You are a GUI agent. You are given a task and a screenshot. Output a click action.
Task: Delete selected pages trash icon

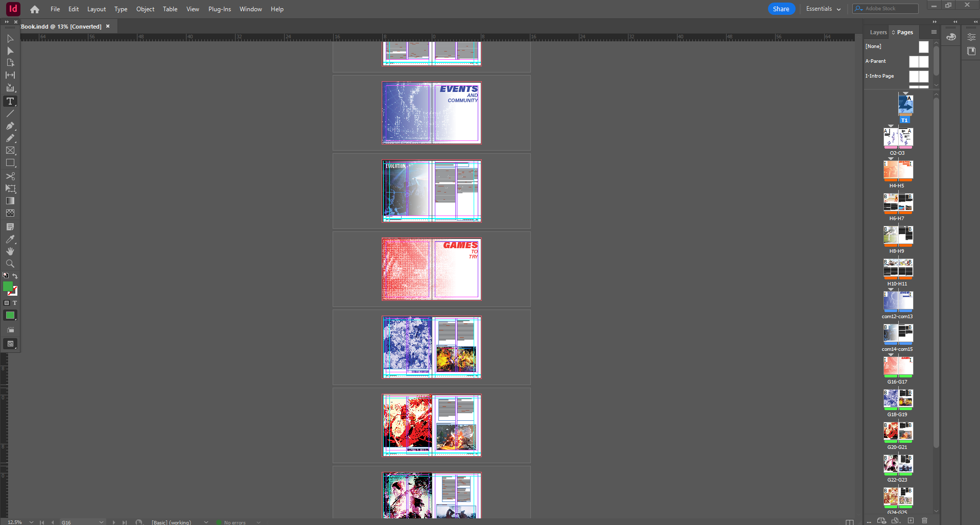924,520
